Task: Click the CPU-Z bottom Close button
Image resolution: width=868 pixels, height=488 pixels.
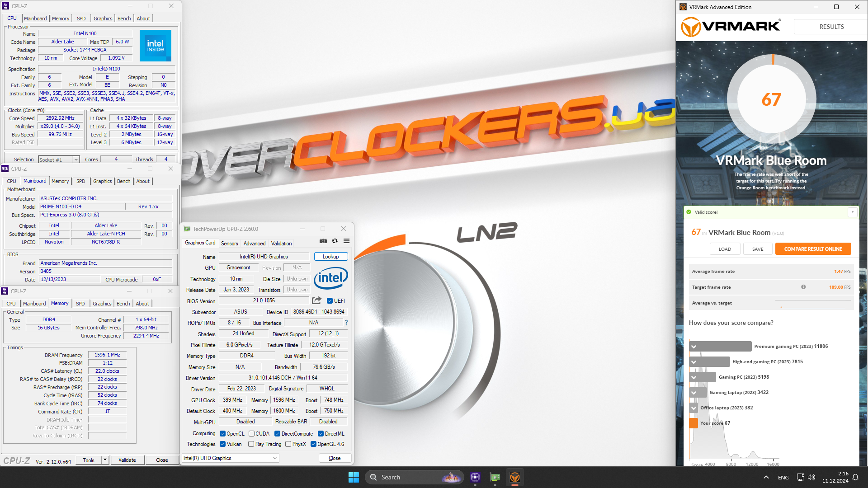Action: [162, 460]
